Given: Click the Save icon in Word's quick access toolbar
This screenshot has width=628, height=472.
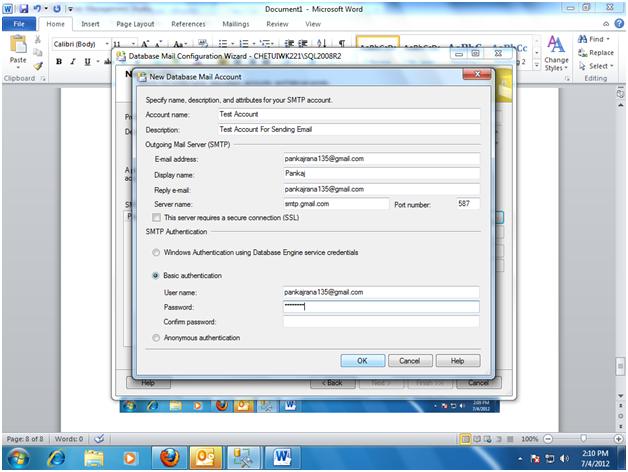Looking at the screenshot, I should pyautogui.click(x=23, y=8).
